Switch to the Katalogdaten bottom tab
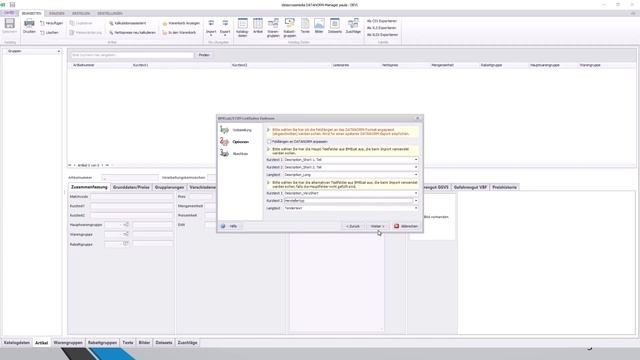This screenshot has width=640, height=360. (x=17, y=343)
